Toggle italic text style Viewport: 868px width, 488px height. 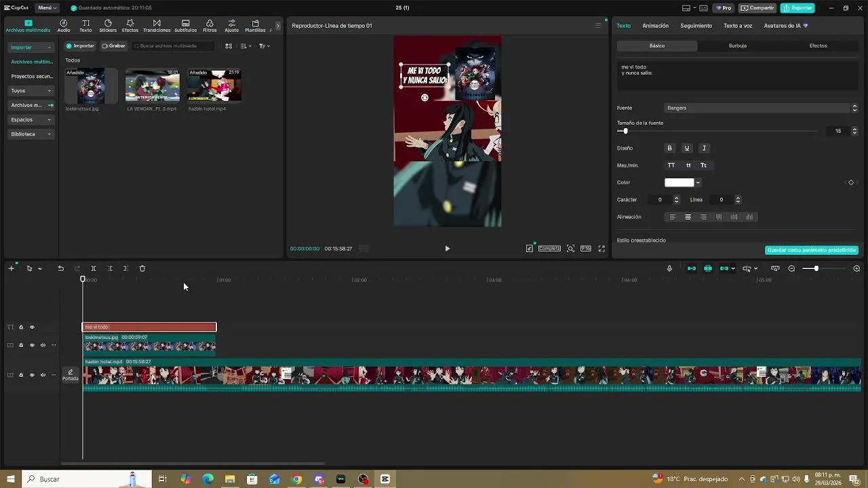[704, 148]
